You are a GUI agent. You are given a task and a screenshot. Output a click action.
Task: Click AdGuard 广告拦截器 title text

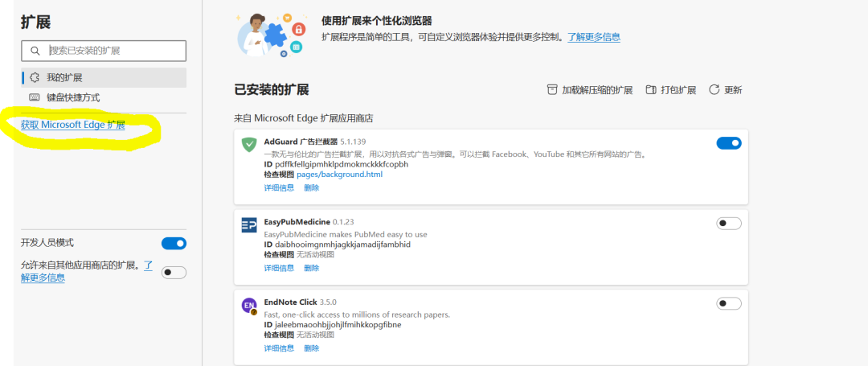(301, 142)
